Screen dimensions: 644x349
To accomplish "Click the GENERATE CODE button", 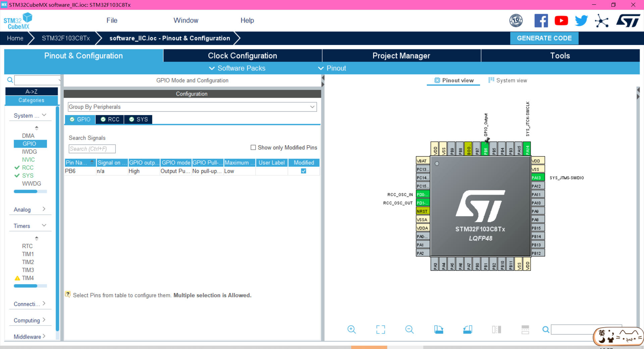I will point(544,38).
